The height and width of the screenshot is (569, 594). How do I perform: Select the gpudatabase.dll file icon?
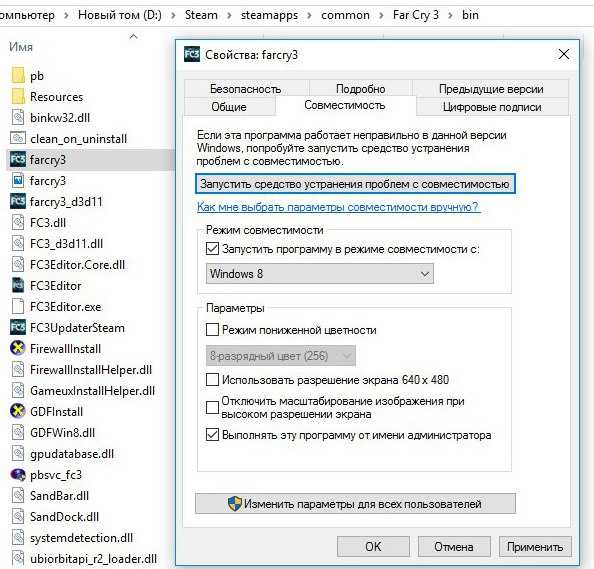coord(18,453)
